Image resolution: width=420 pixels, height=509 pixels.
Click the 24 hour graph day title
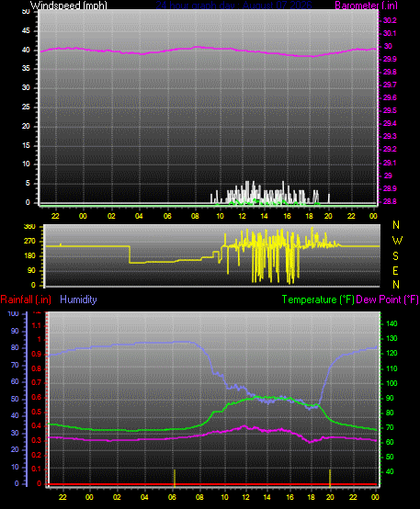pos(233,6)
